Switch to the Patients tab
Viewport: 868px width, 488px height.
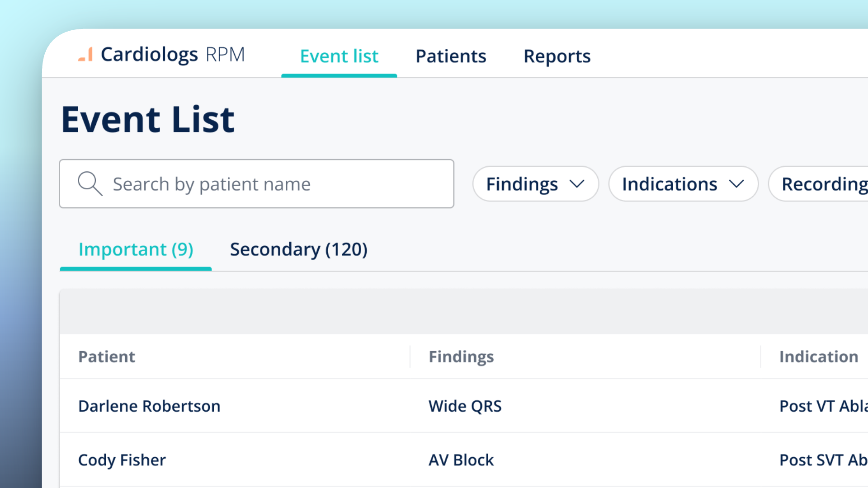click(x=450, y=56)
